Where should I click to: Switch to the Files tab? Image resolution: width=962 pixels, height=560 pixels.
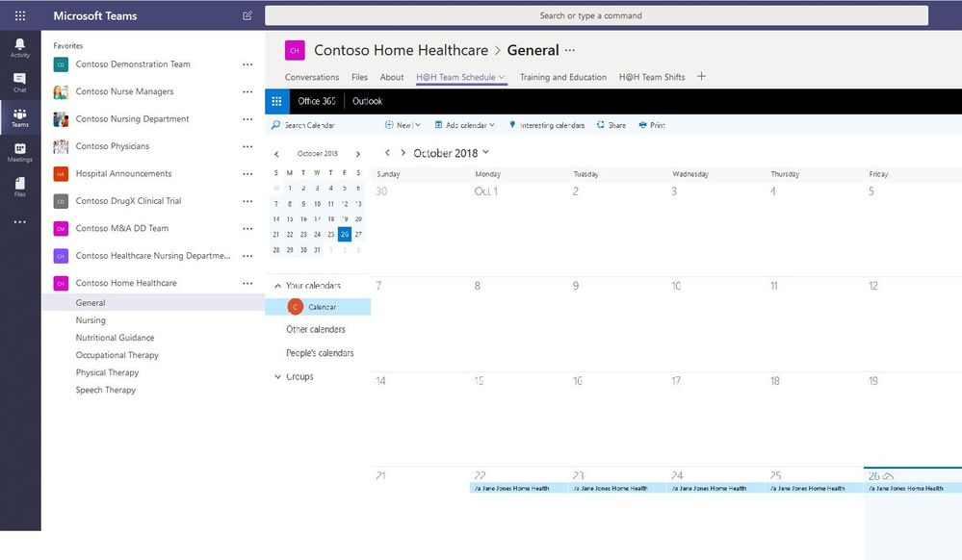[359, 77]
